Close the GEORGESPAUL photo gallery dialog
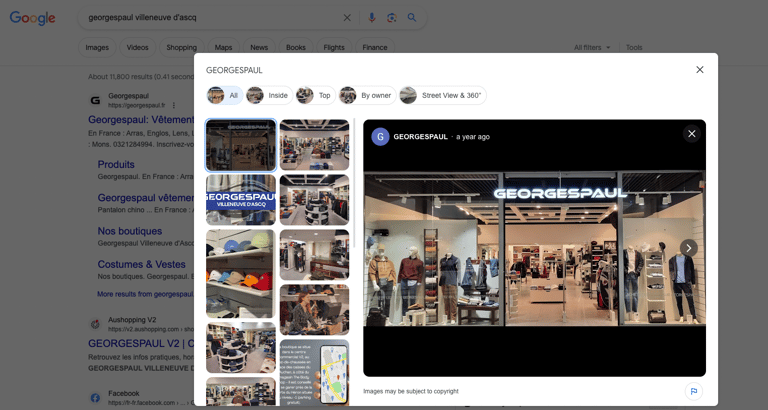The width and height of the screenshot is (768, 410). 699,70
